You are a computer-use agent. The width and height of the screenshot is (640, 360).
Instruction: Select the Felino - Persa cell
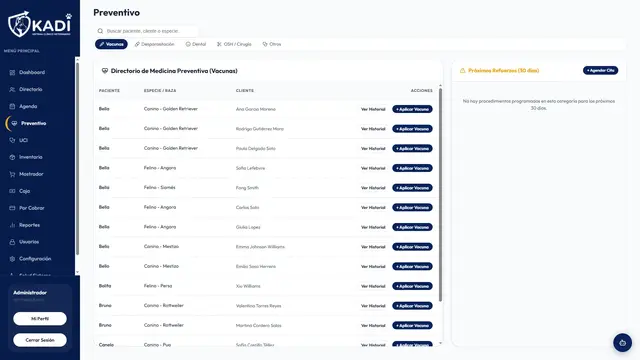(x=158, y=286)
